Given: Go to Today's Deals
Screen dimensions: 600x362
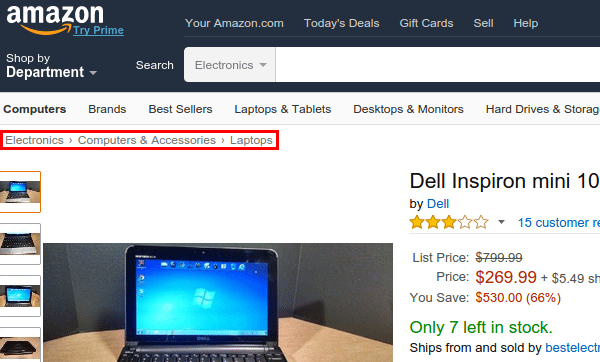Looking at the screenshot, I should [x=341, y=23].
